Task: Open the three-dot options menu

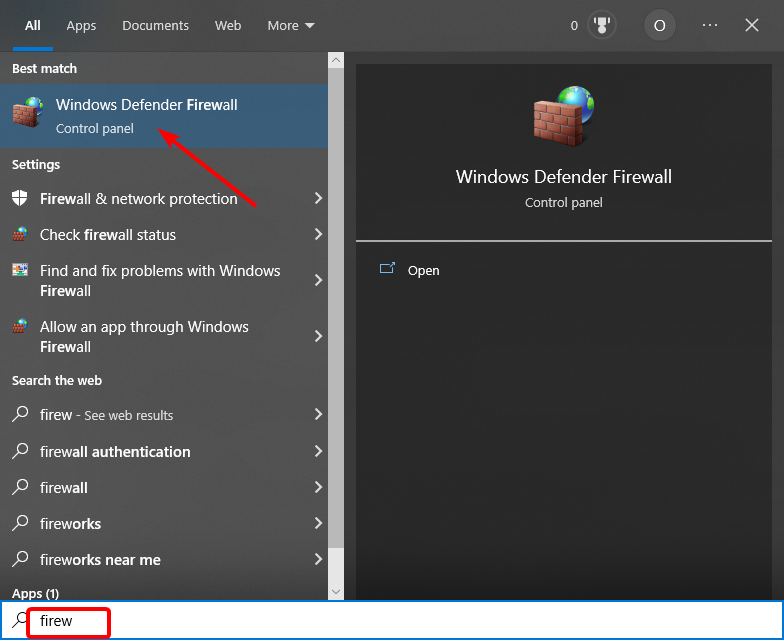Action: click(x=710, y=25)
